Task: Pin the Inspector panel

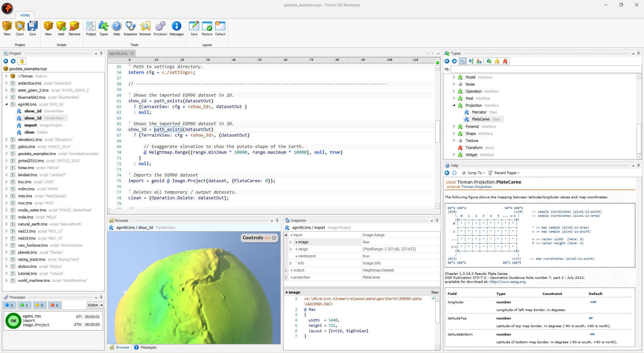Action: (437, 220)
